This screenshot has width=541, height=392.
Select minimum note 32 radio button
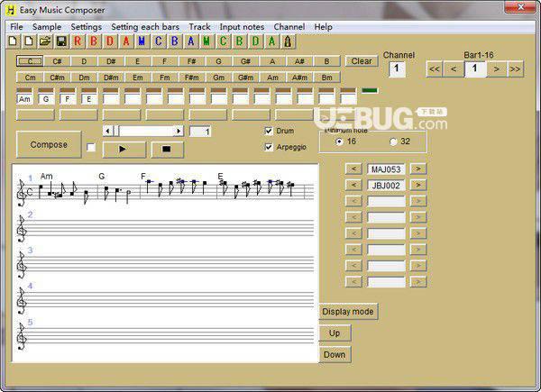click(x=393, y=141)
